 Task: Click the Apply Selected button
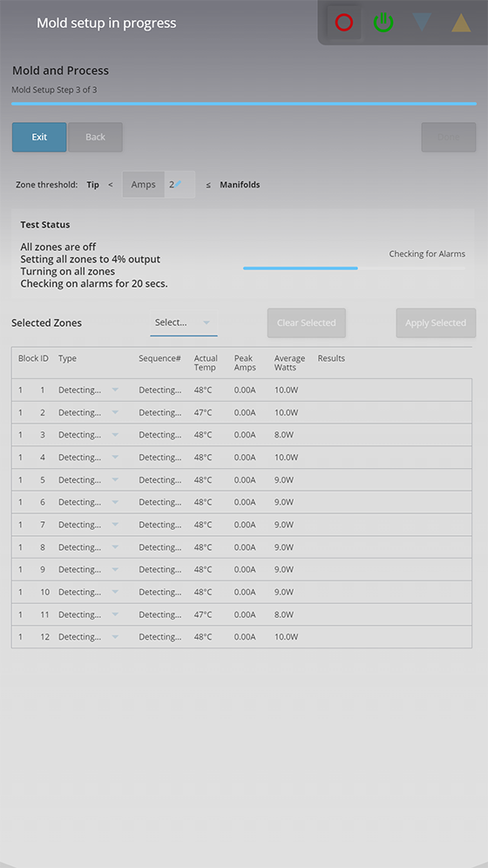pos(436,322)
